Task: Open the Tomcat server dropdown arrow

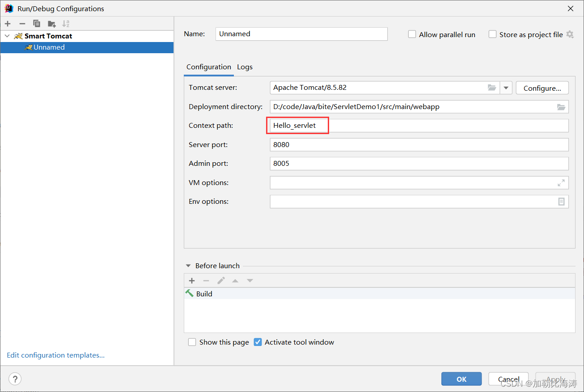Action: 506,88
